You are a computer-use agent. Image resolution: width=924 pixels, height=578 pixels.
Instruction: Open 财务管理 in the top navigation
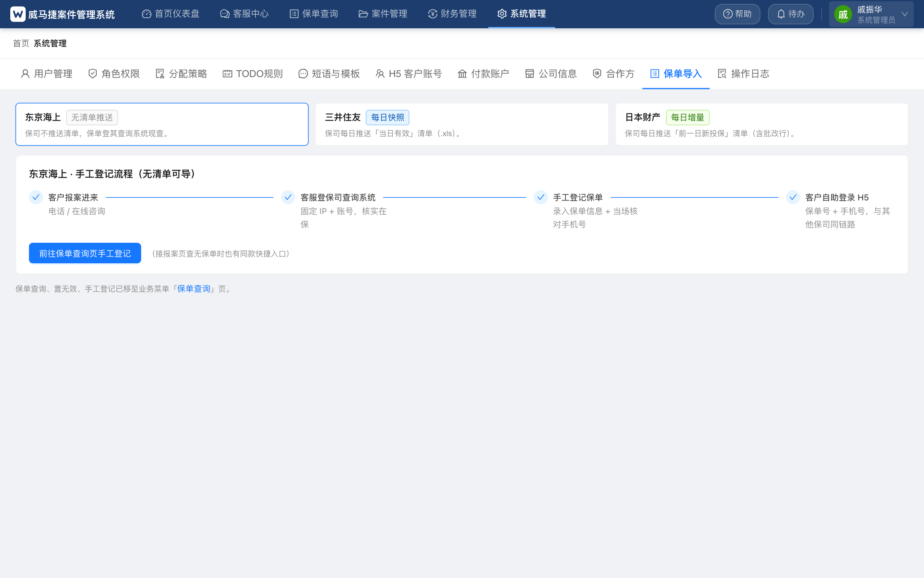tap(452, 14)
